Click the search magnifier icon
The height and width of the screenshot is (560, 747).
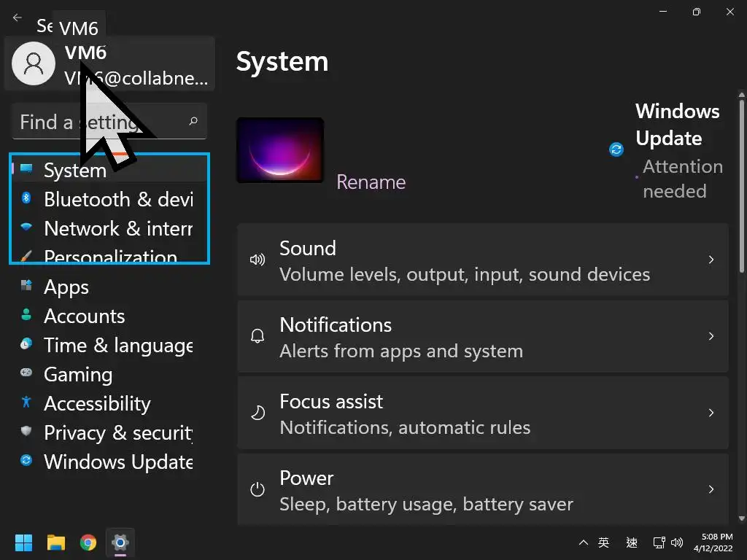(x=193, y=121)
